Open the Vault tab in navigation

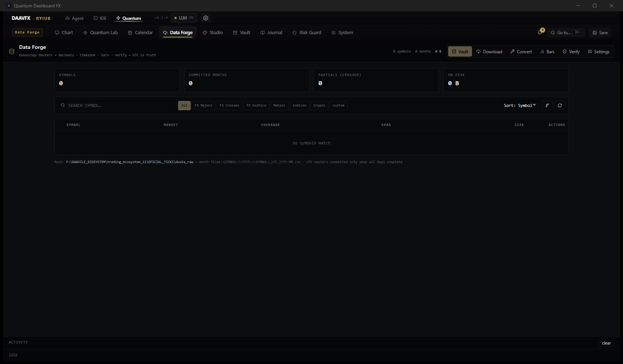tap(242, 33)
